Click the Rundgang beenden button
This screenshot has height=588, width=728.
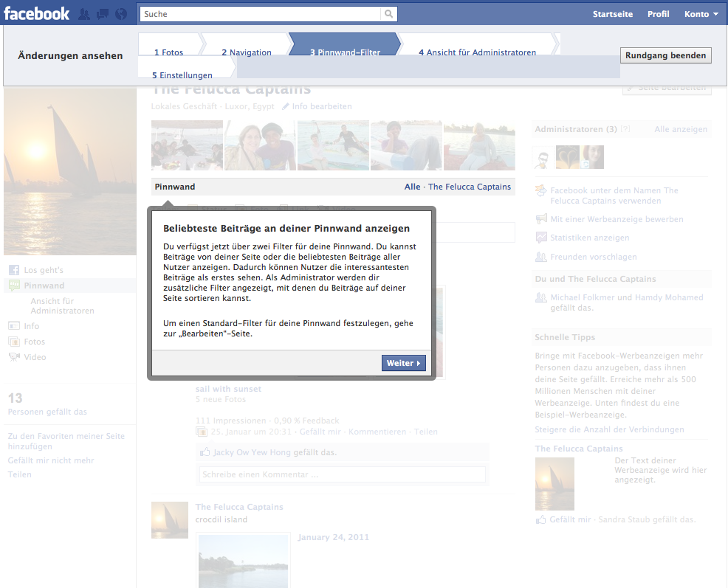coord(665,55)
